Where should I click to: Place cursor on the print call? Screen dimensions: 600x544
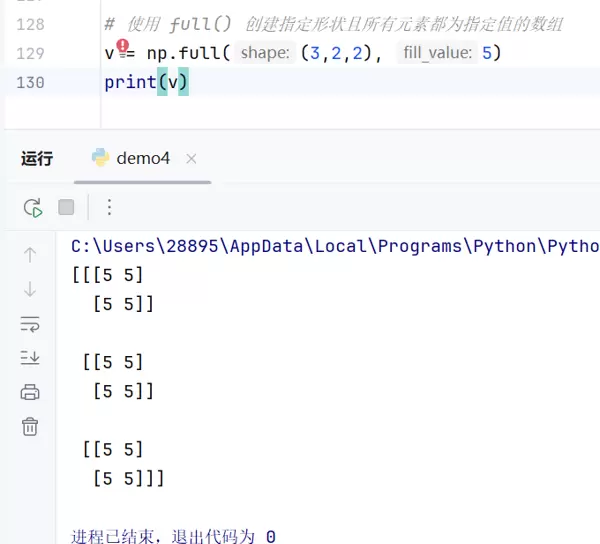pyautogui.click(x=130, y=82)
